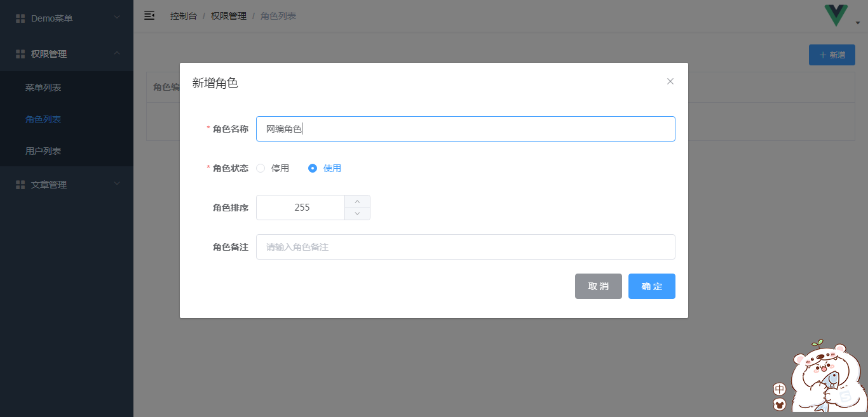
Task: Collapse the 权限管理 submenu chevron
Action: click(x=117, y=53)
